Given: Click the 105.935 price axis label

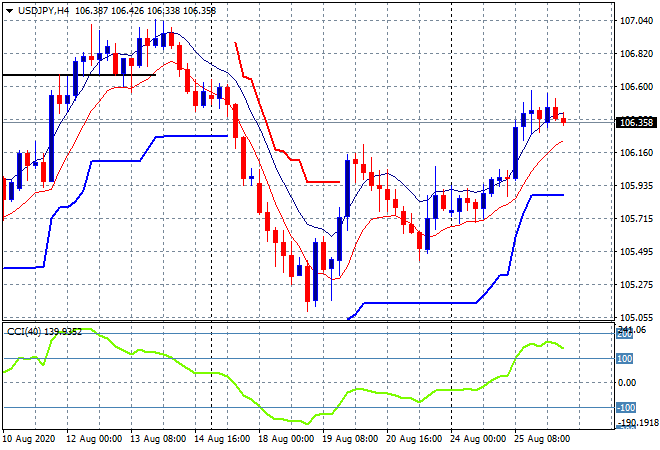Looking at the screenshot, I should (636, 185).
